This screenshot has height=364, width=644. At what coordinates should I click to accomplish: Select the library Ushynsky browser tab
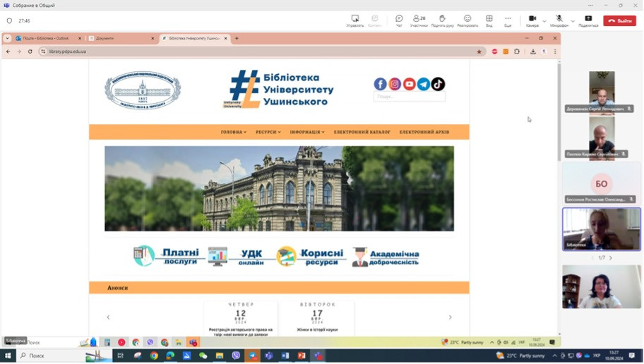click(x=193, y=38)
